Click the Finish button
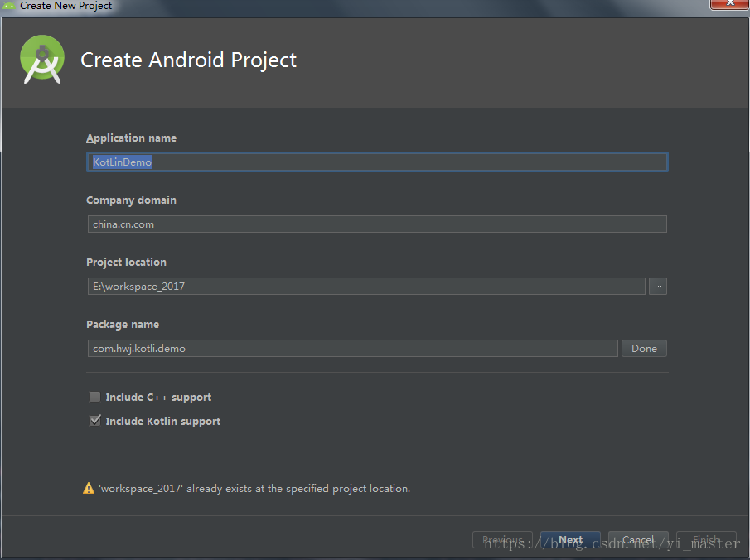Viewport: 750px width, 560px height. [x=706, y=540]
